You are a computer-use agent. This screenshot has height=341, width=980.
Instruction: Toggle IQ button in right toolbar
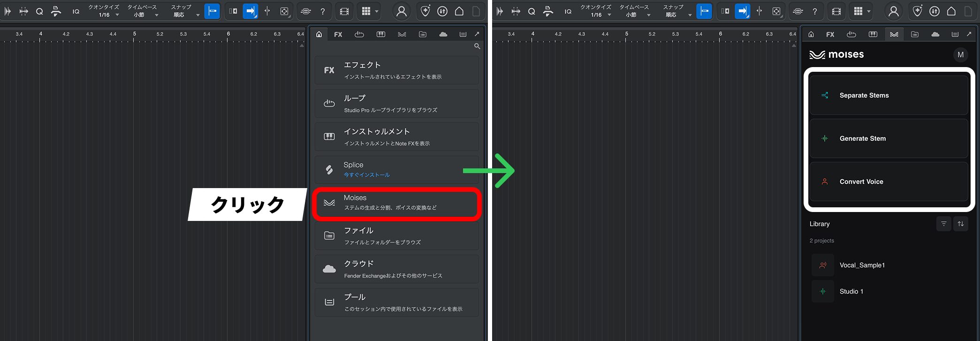click(x=568, y=11)
